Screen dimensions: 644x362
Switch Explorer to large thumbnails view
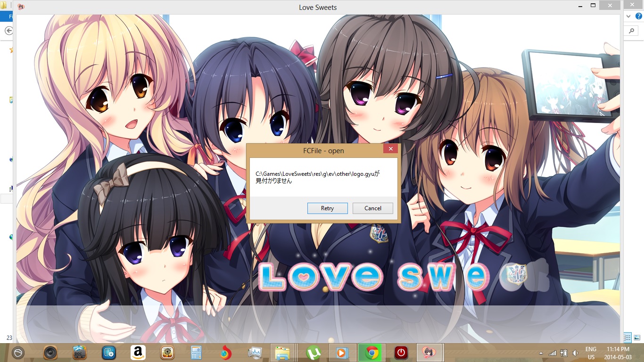[x=637, y=337]
